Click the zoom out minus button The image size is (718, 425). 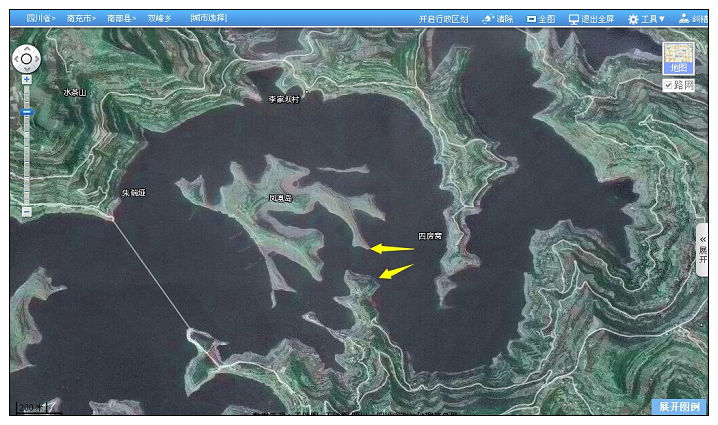(x=27, y=211)
